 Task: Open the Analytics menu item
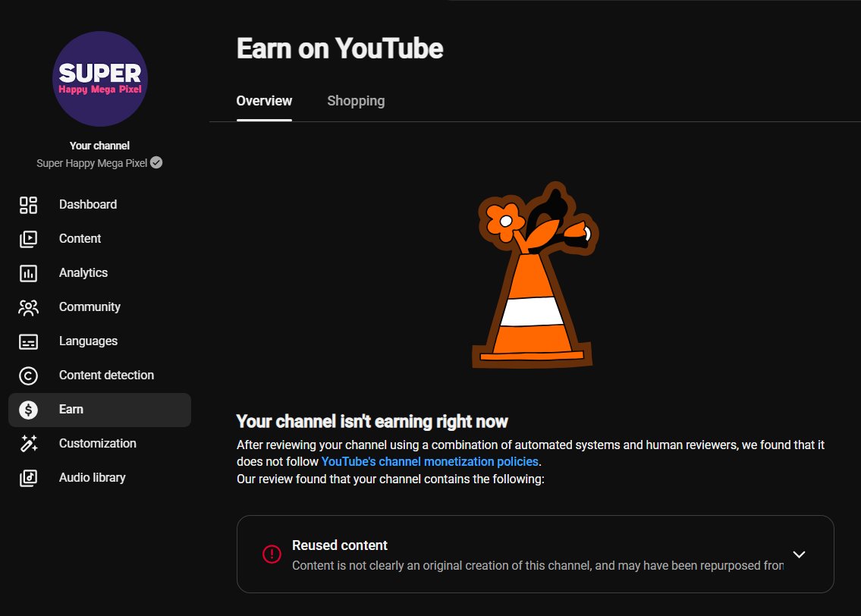pos(99,272)
